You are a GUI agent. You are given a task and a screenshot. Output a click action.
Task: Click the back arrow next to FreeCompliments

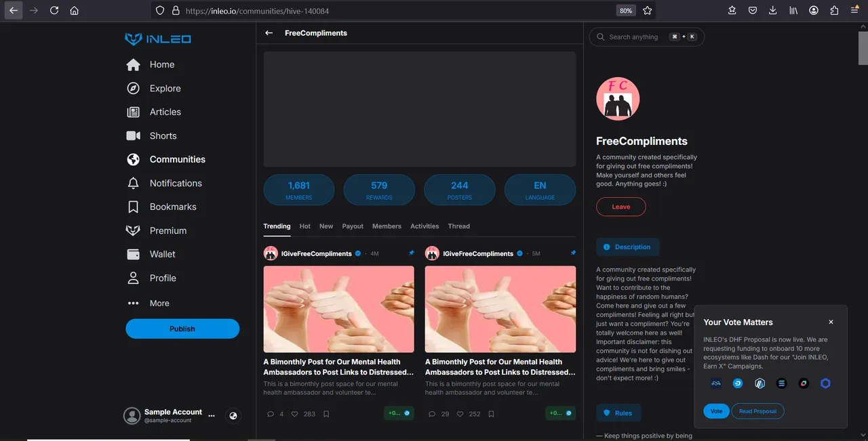click(x=269, y=33)
